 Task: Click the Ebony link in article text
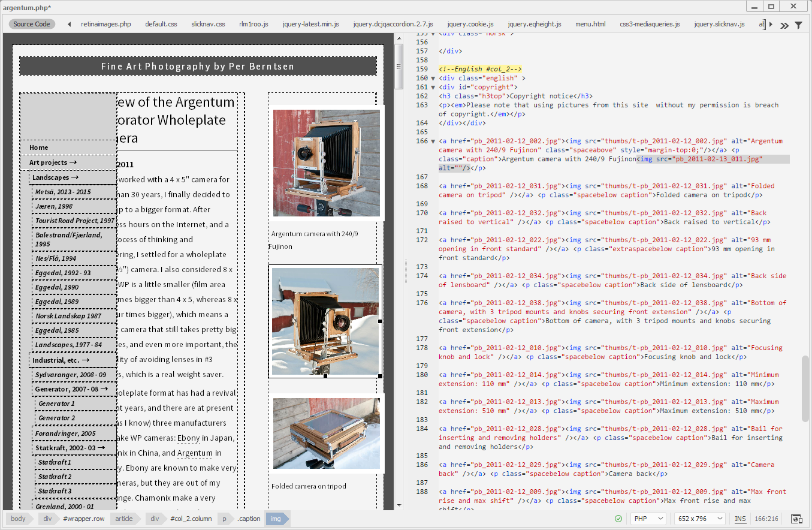tap(188, 438)
